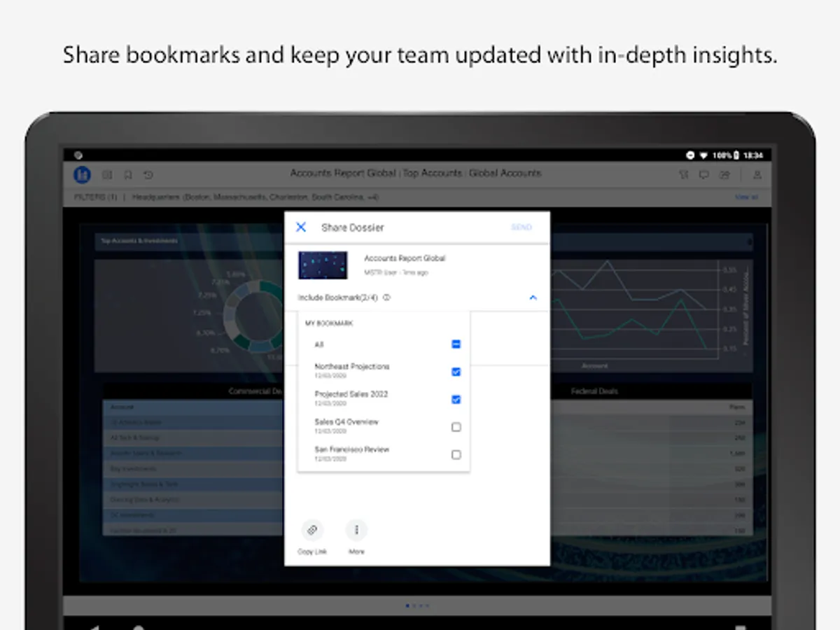Tap the Wi-Fi status bar icon

[x=703, y=155]
